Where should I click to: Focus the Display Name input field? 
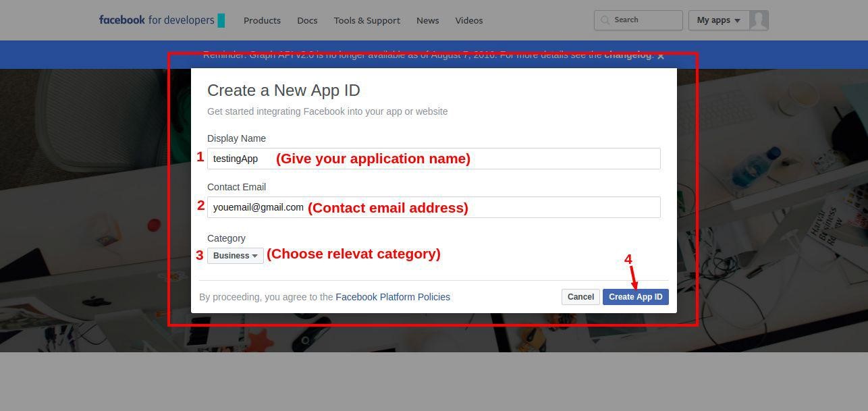coord(433,159)
